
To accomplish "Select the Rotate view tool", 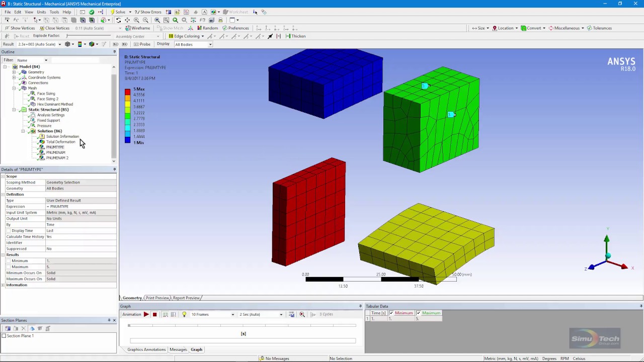I will (x=118, y=20).
